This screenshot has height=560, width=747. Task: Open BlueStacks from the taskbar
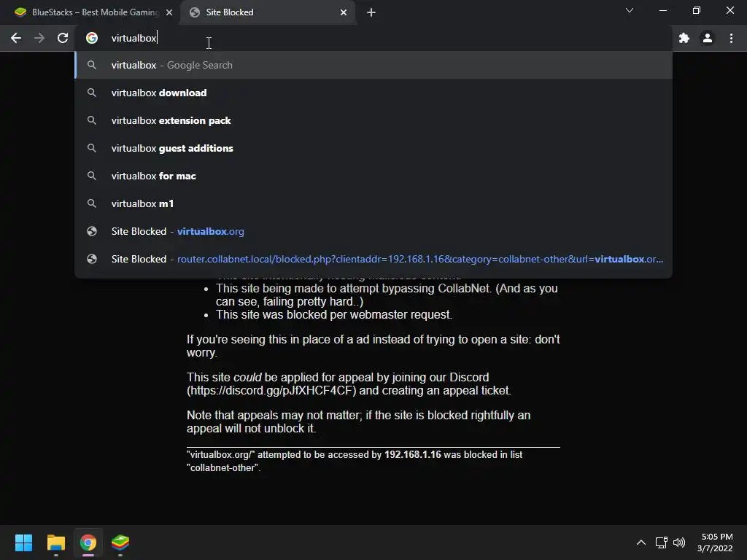[x=120, y=542]
